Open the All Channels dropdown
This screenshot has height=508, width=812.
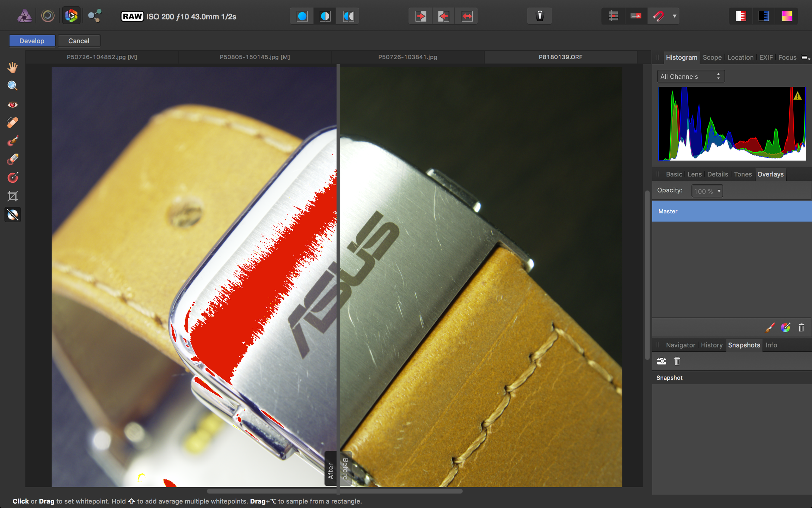click(691, 77)
